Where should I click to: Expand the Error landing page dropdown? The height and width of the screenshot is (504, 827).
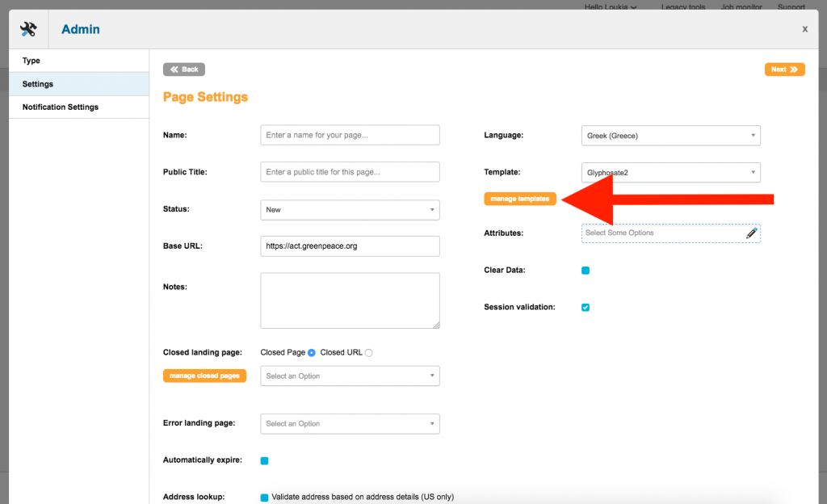(x=350, y=424)
